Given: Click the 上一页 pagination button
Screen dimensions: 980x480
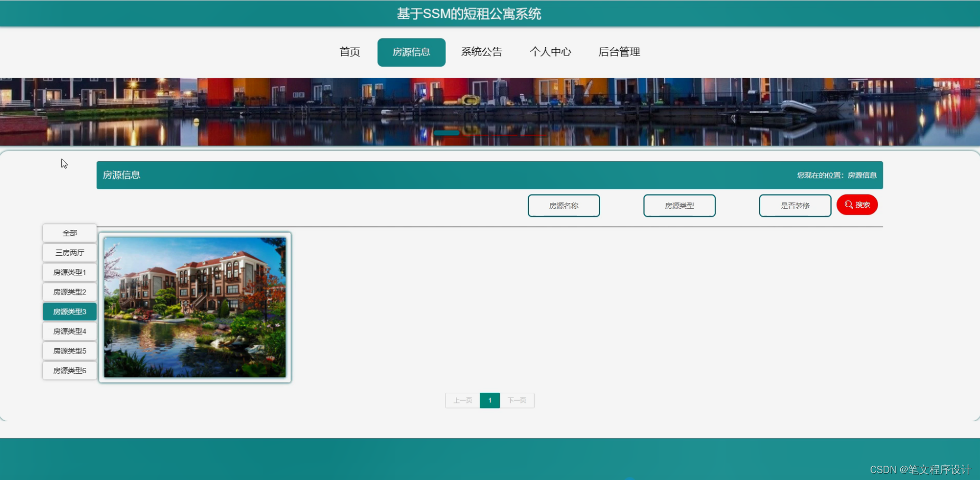Looking at the screenshot, I should tap(462, 400).
